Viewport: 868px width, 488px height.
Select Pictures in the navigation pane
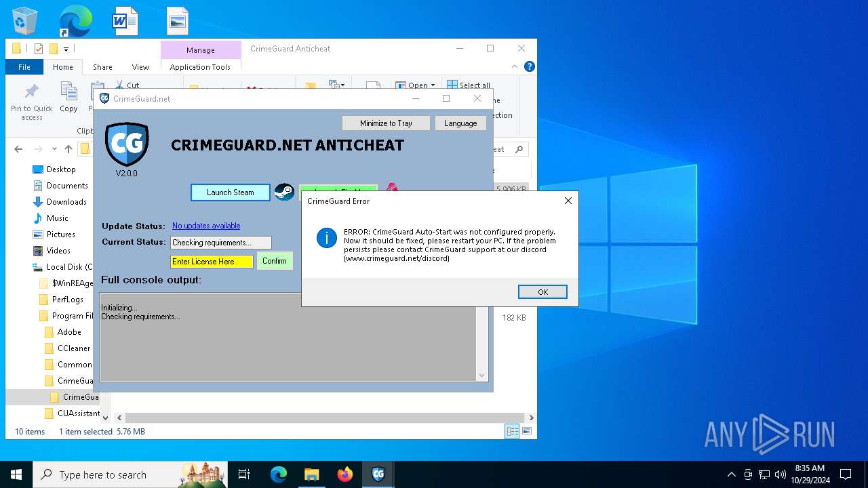[61, 235]
